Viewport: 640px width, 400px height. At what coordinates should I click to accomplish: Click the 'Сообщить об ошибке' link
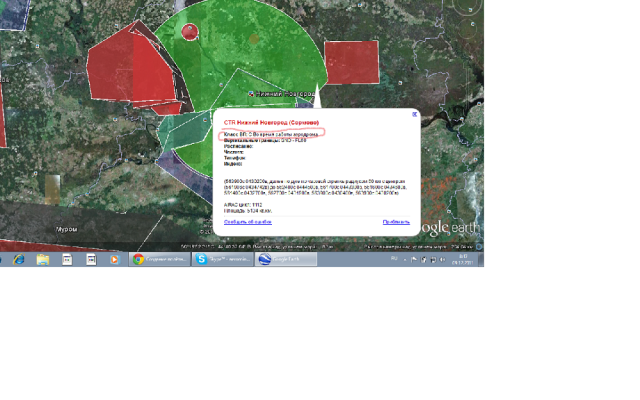(246, 222)
